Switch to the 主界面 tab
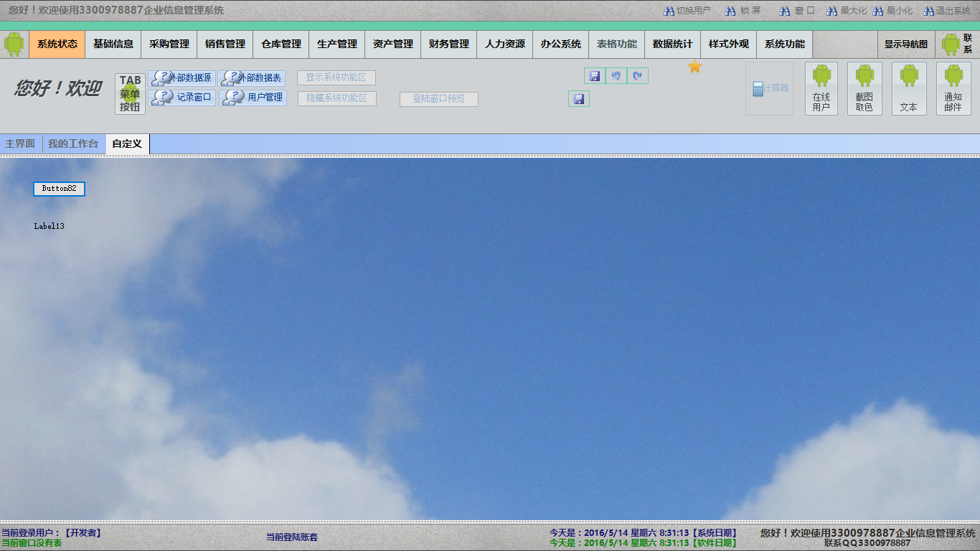The image size is (980, 551). (x=20, y=144)
